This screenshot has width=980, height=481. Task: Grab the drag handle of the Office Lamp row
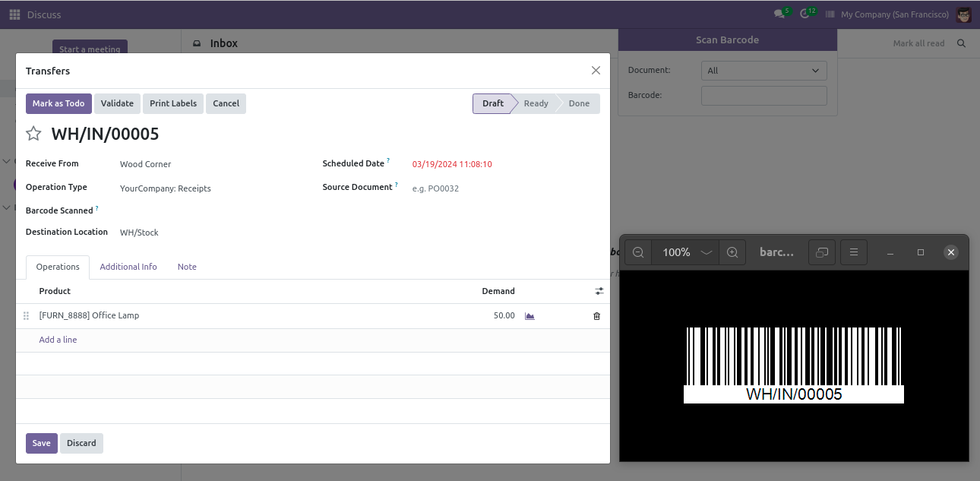click(x=27, y=315)
